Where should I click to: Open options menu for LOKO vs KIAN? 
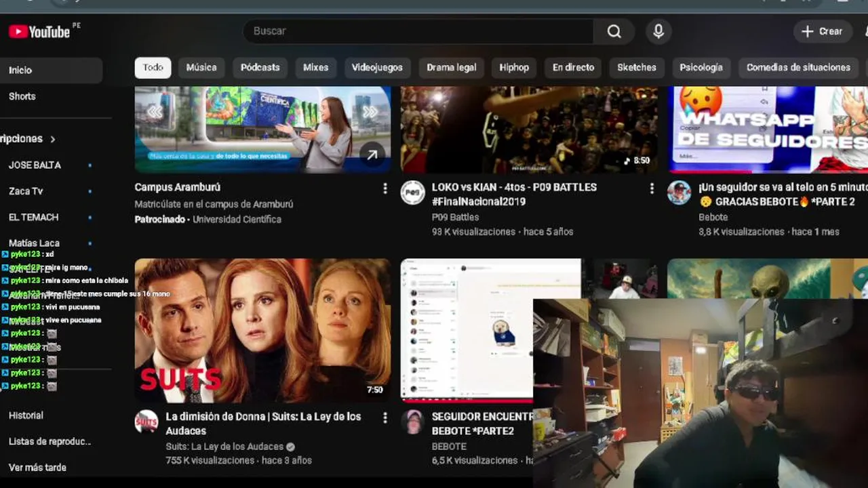[652, 188]
